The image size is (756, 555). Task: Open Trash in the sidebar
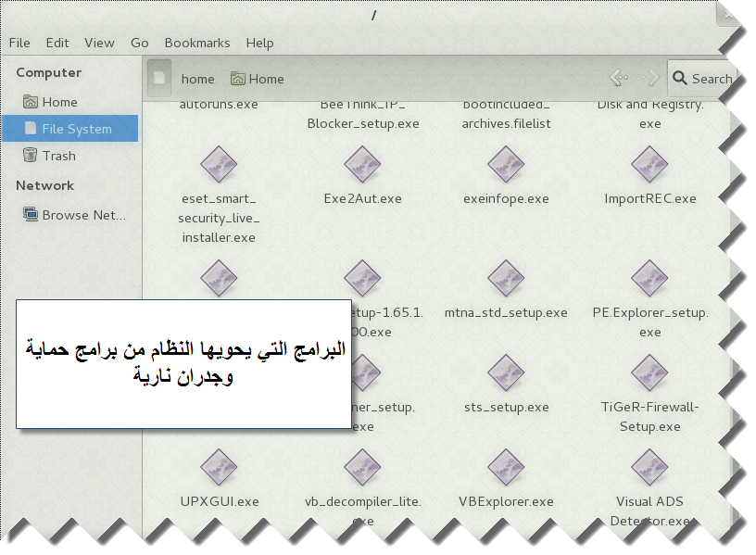pyautogui.click(x=58, y=156)
